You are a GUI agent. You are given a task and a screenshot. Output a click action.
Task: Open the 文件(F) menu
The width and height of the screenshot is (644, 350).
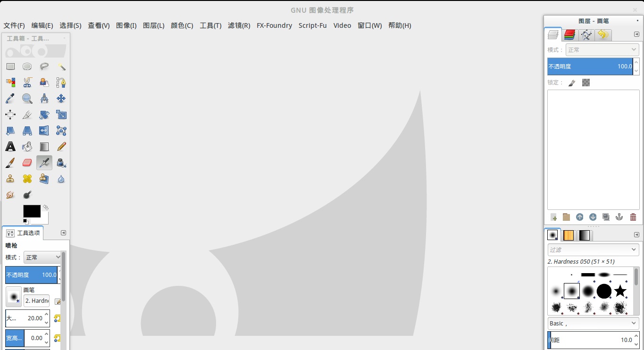(x=14, y=25)
